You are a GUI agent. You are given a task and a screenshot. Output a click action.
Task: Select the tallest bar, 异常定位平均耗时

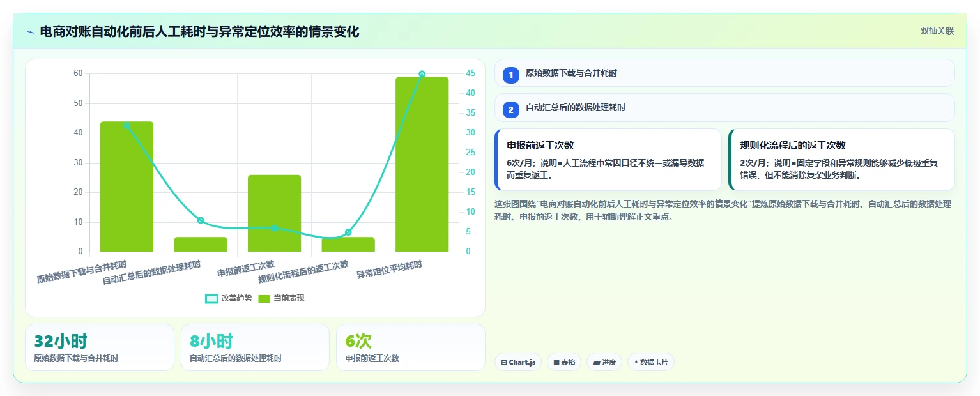pos(422,164)
